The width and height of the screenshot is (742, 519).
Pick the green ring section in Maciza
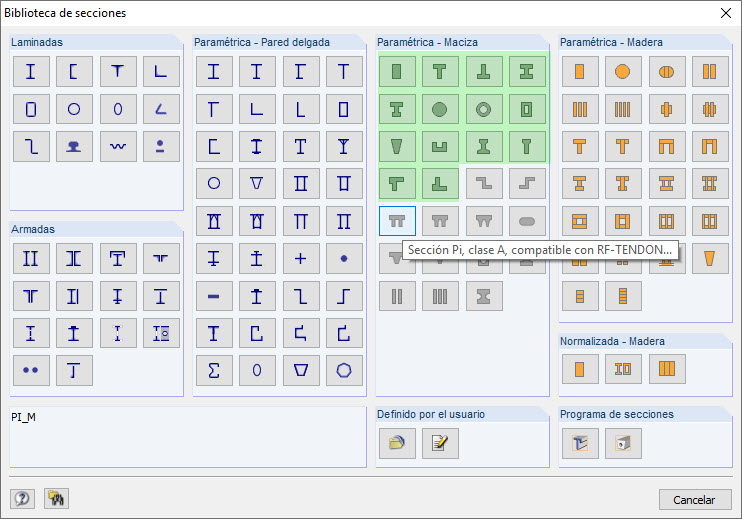[x=484, y=109]
